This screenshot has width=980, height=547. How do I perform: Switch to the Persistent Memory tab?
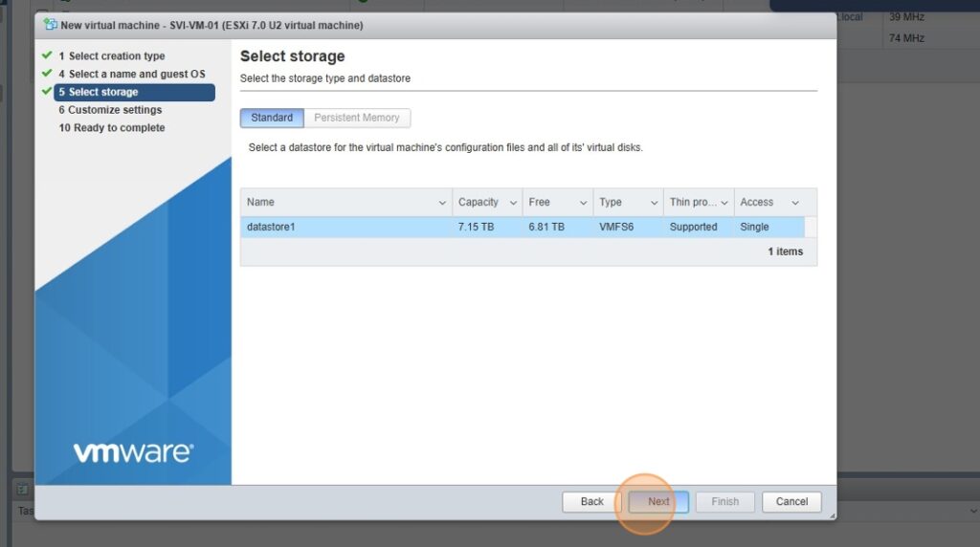pyautogui.click(x=357, y=118)
